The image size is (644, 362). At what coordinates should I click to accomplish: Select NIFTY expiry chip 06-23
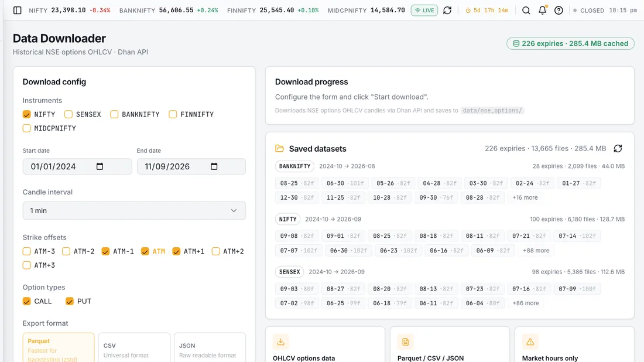tap(398, 250)
